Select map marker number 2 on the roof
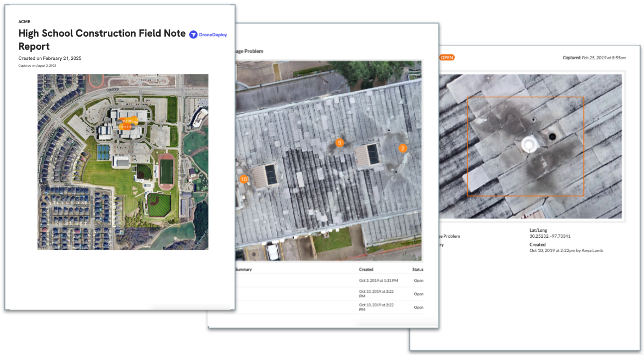Screen dimensions: 644x362 coord(403,148)
